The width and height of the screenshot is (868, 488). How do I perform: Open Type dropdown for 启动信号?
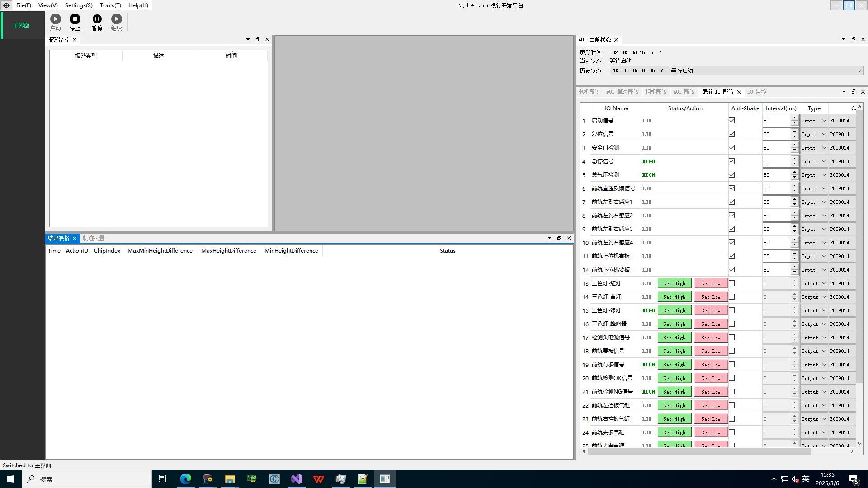(x=814, y=121)
